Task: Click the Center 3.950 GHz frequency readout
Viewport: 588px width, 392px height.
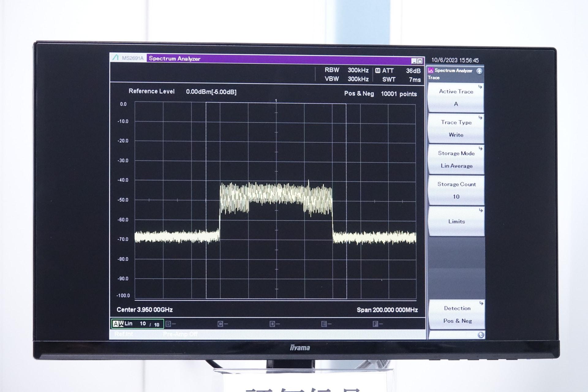Action: pyautogui.click(x=145, y=310)
